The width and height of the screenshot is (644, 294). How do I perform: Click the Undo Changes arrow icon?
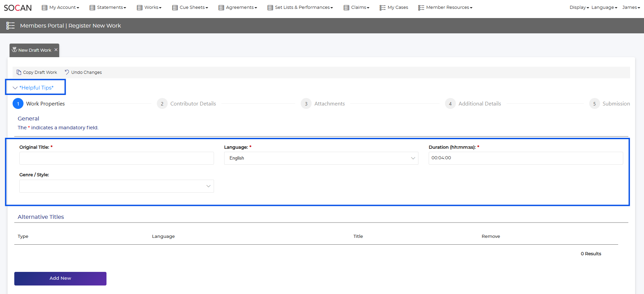pyautogui.click(x=67, y=72)
